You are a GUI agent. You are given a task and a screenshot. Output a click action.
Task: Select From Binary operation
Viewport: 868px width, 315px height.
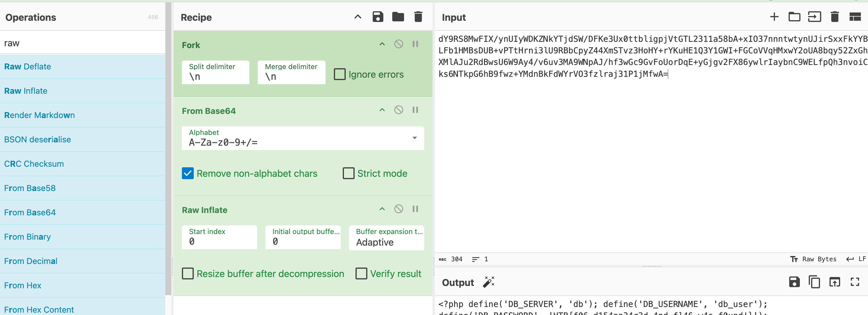pyautogui.click(x=83, y=236)
